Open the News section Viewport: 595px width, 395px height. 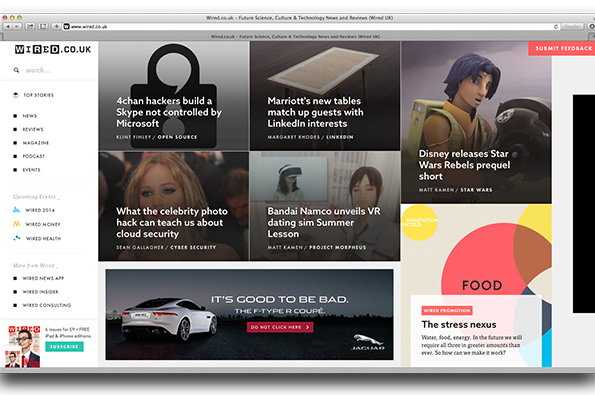click(x=30, y=116)
